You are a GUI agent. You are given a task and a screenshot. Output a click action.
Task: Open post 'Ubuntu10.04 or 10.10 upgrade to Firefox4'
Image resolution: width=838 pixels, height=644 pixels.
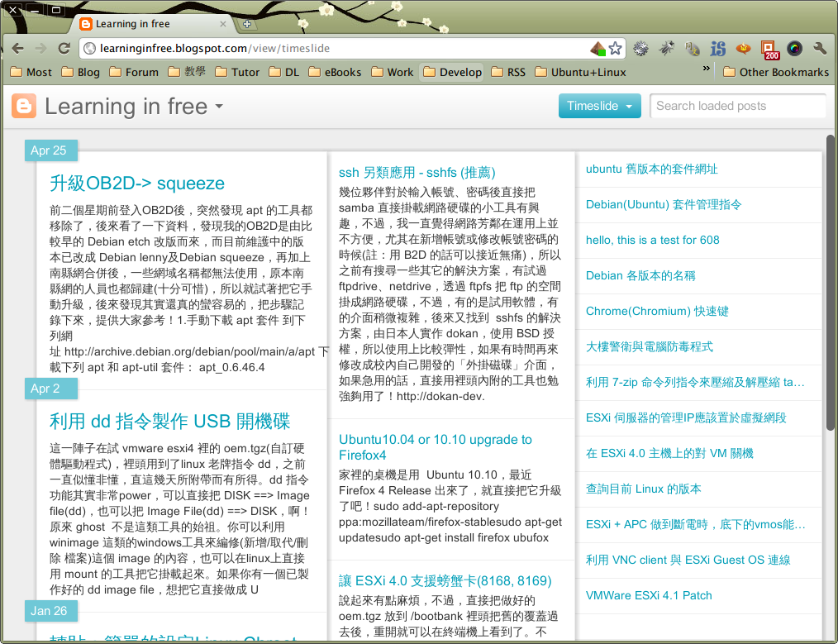[436, 447]
